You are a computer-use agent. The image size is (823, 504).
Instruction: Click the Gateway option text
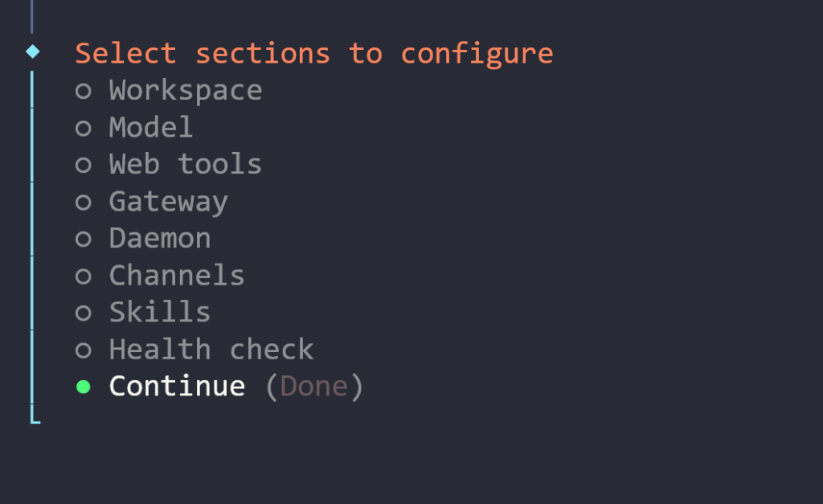pos(169,201)
